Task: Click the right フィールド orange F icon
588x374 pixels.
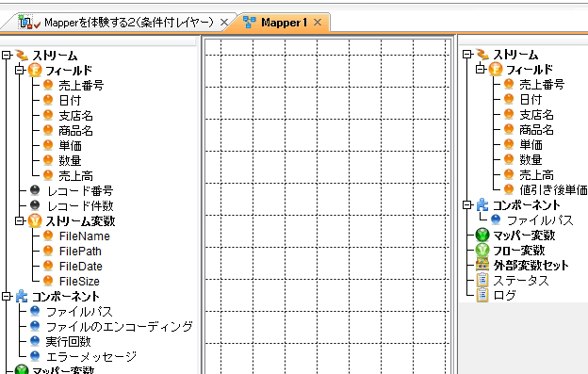Action: coord(496,69)
